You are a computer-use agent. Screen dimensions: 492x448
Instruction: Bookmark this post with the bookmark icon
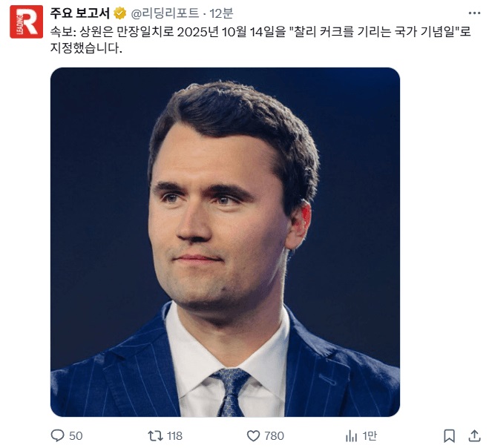(449, 435)
